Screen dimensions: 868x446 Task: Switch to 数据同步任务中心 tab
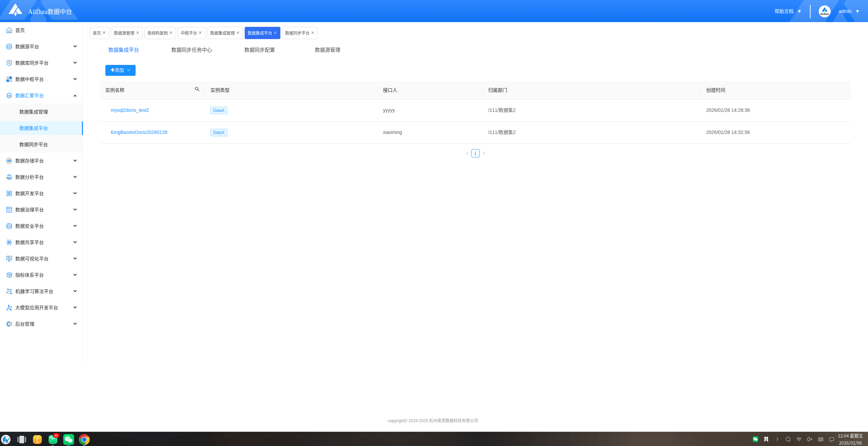coord(191,50)
